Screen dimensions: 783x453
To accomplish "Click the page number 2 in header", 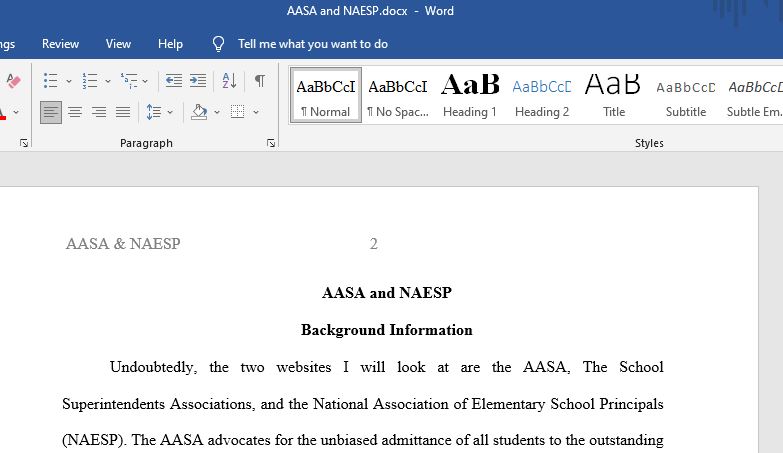I will point(374,244).
